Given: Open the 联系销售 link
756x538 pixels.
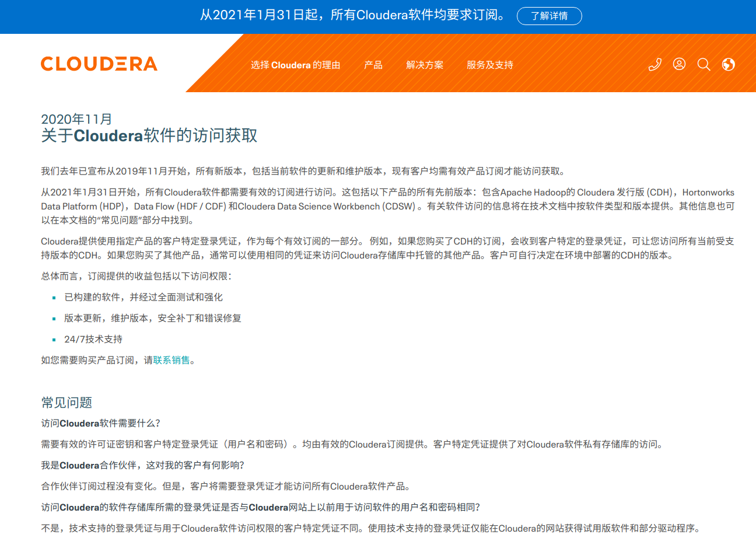Looking at the screenshot, I should coord(171,360).
